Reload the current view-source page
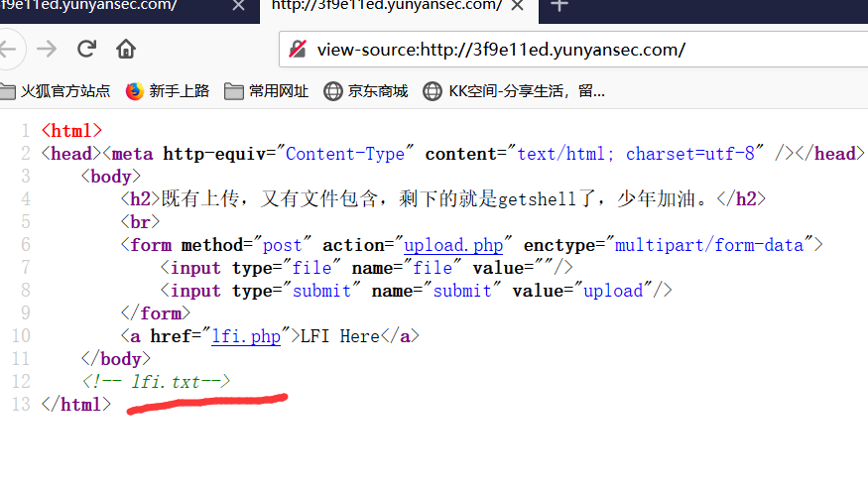 [x=86, y=49]
